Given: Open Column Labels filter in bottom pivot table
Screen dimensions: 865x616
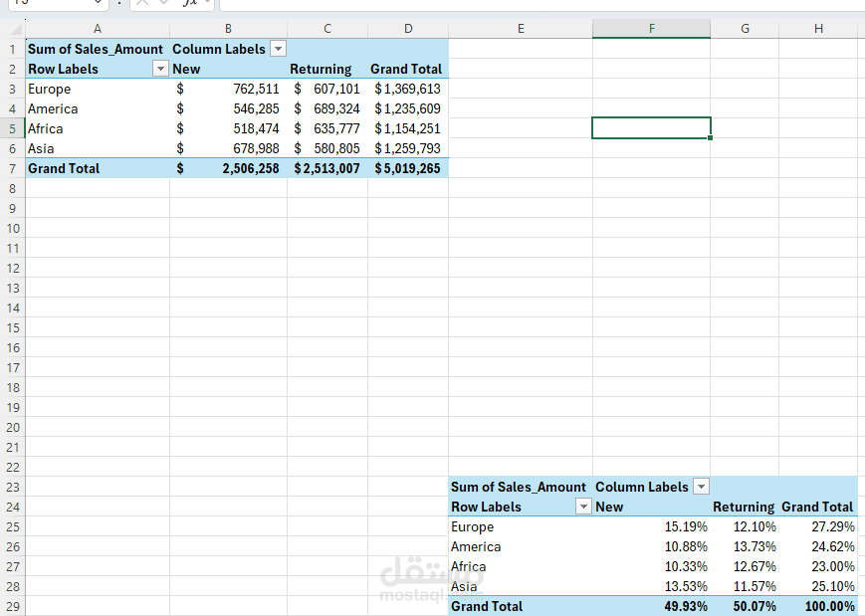Looking at the screenshot, I should coord(701,487).
